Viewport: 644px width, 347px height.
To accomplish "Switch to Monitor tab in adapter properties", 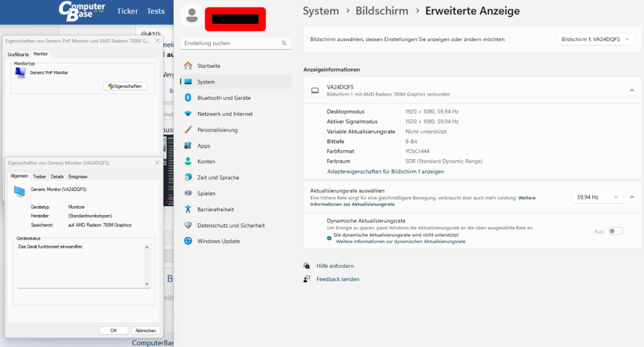I will [x=41, y=54].
